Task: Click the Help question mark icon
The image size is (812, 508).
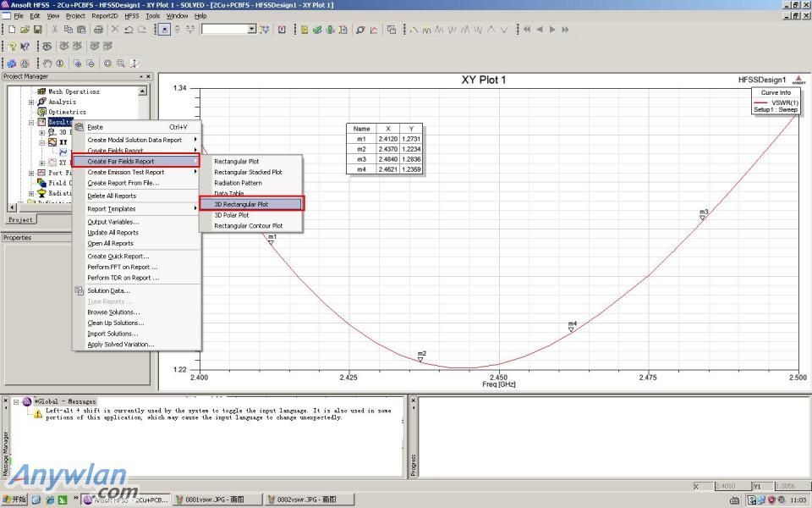Action: point(12,47)
